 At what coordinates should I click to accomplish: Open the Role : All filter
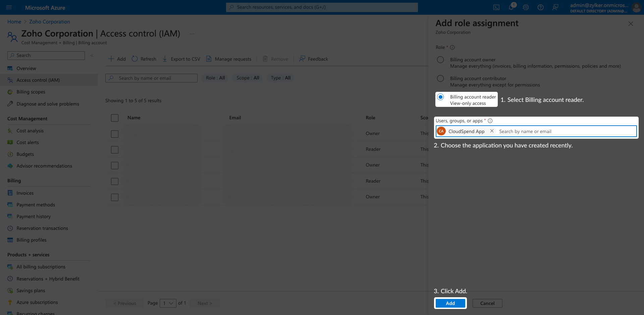(x=215, y=78)
